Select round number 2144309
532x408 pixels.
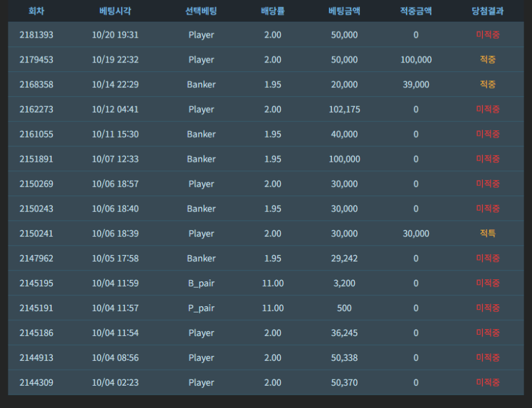36,383
